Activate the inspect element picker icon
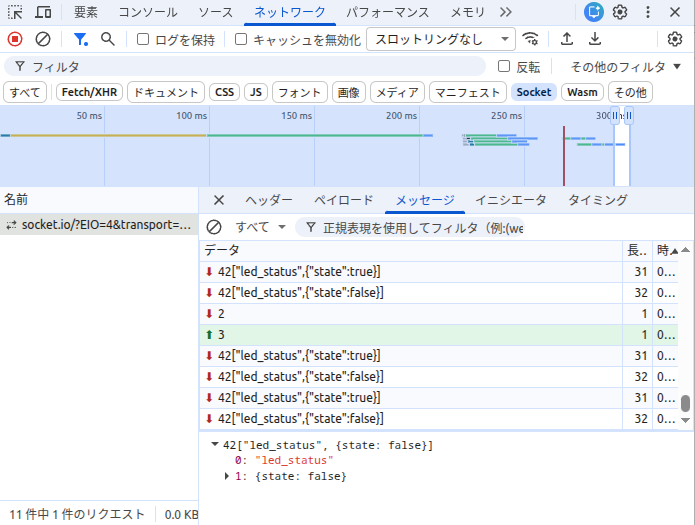 [15, 12]
